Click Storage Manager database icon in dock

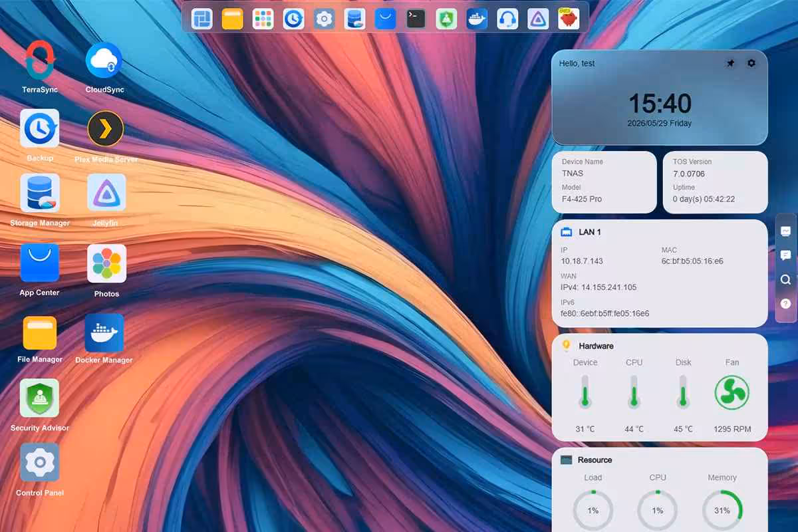(x=354, y=19)
